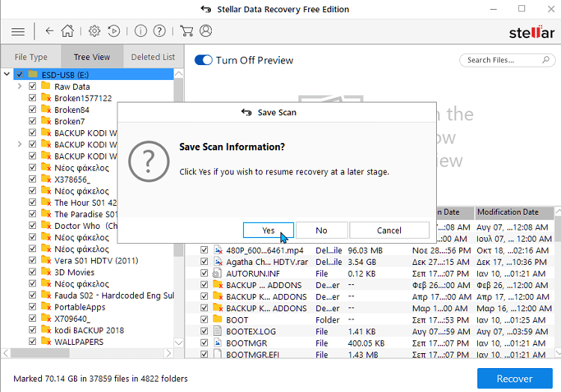The image size is (561, 392).
Task: Click tree panel scroll up arrow
Action: (x=179, y=74)
